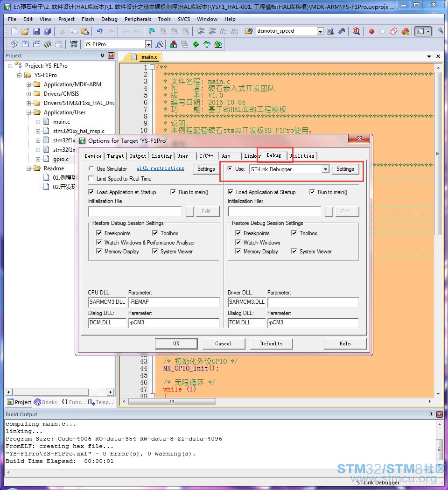The width and height of the screenshot is (448, 490).
Task: Expand the gpio.c tree node
Action: click(x=38, y=159)
